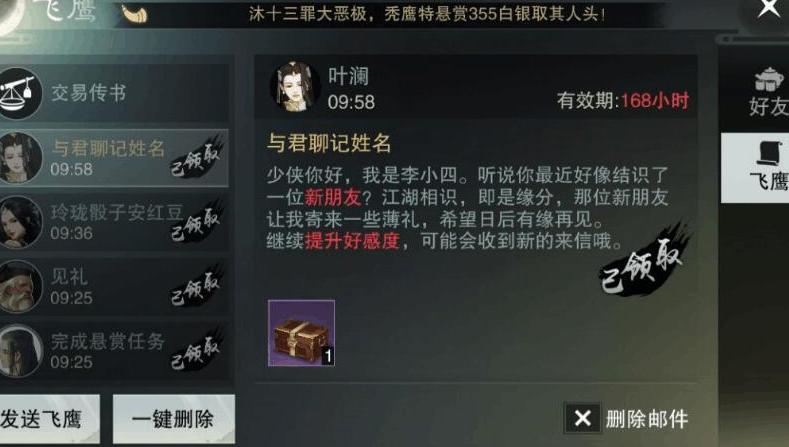Screen dimensions: 789x447
Task: Click the 删除邮件 label
Action: click(x=647, y=419)
